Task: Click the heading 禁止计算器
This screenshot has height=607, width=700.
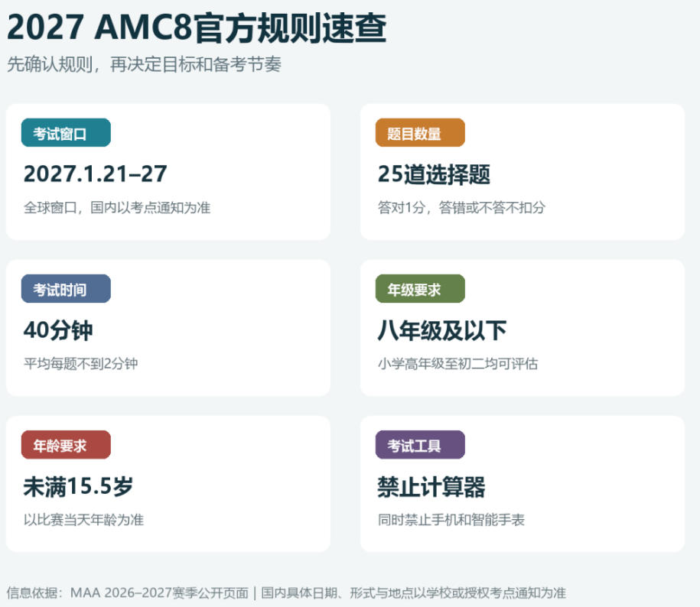Action: point(431,486)
